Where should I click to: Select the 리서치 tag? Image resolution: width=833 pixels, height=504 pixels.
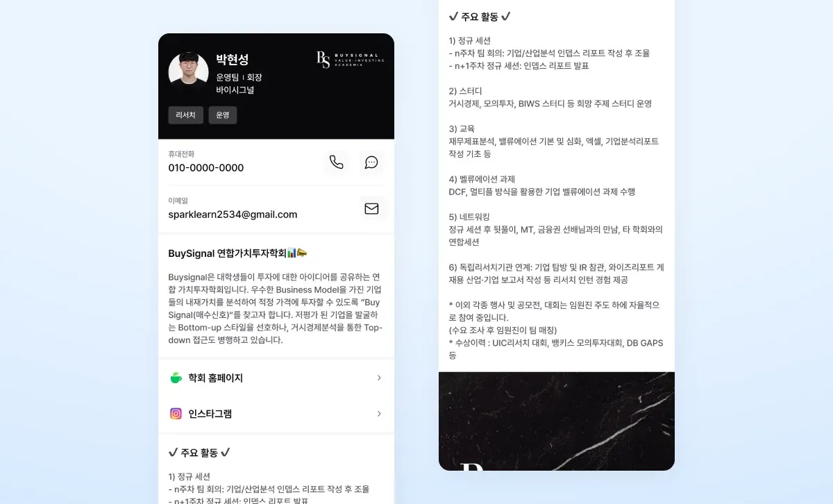(185, 115)
